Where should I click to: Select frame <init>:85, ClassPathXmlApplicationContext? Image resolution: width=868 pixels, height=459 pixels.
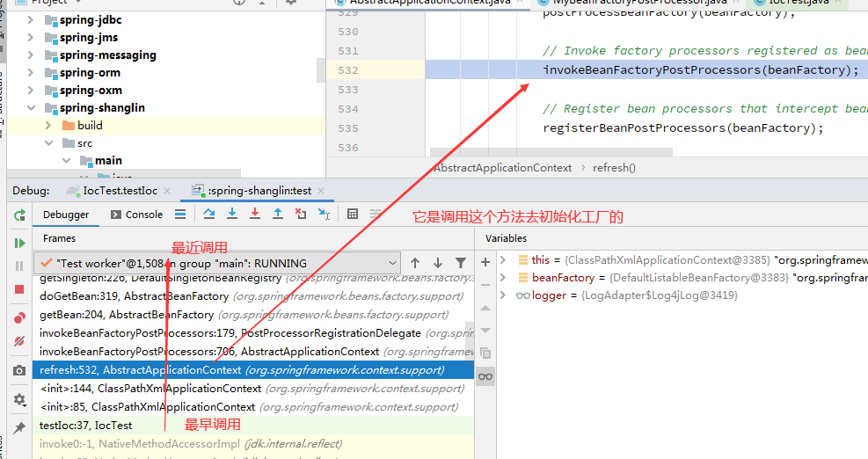253,407
